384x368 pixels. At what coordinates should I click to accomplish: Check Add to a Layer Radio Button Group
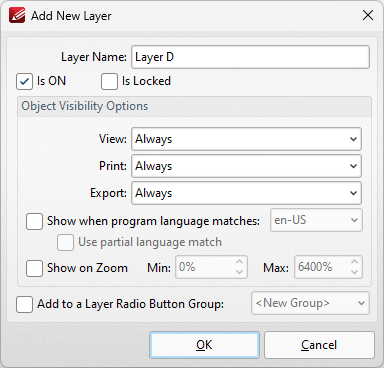click(x=24, y=304)
